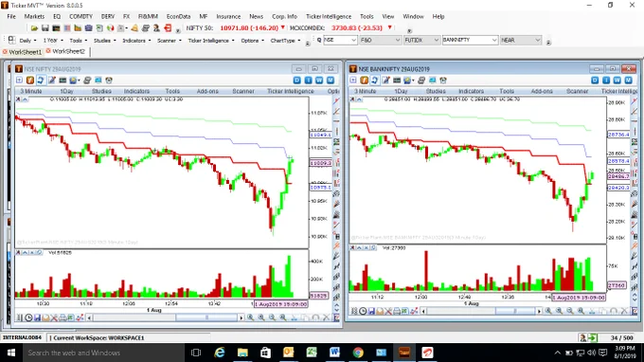The image size is (644, 362).
Task: Expand the Daily interval dropdown
Action: [27, 40]
